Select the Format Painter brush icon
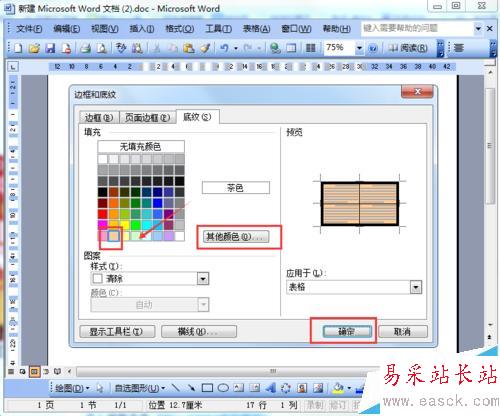500x416 pixels. tap(205, 48)
